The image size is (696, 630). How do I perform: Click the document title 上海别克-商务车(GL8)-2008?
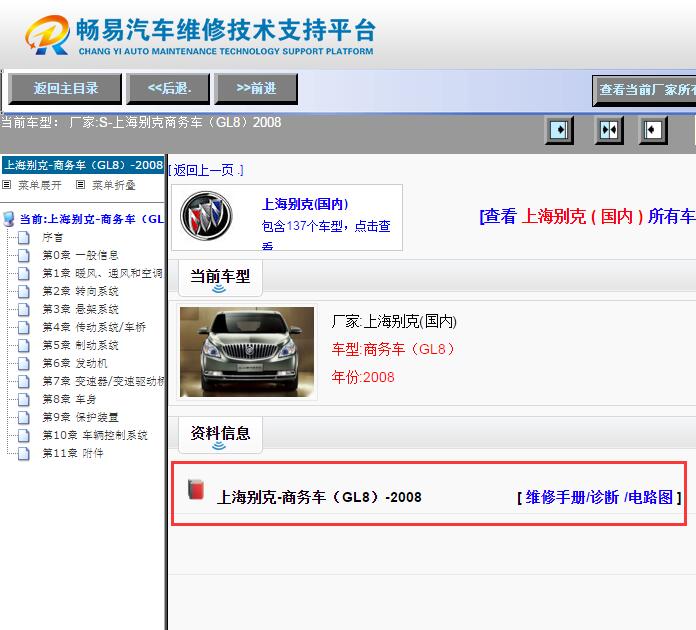coord(319,497)
